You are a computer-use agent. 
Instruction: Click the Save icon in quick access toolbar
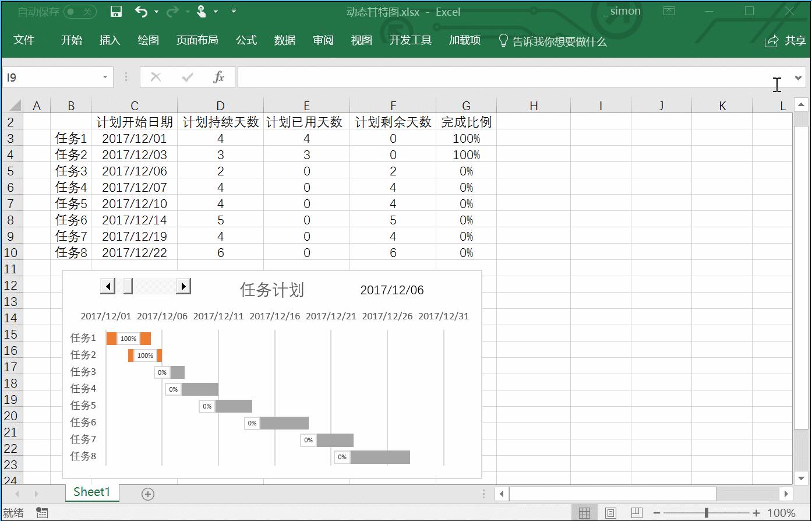pyautogui.click(x=116, y=12)
